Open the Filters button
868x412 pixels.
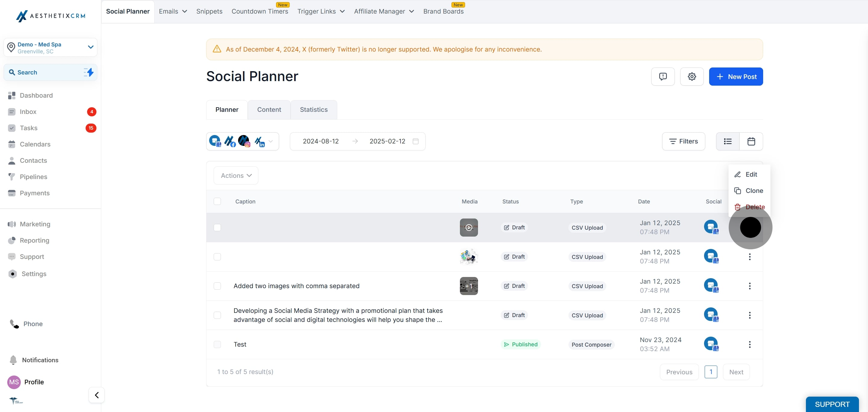coord(683,141)
